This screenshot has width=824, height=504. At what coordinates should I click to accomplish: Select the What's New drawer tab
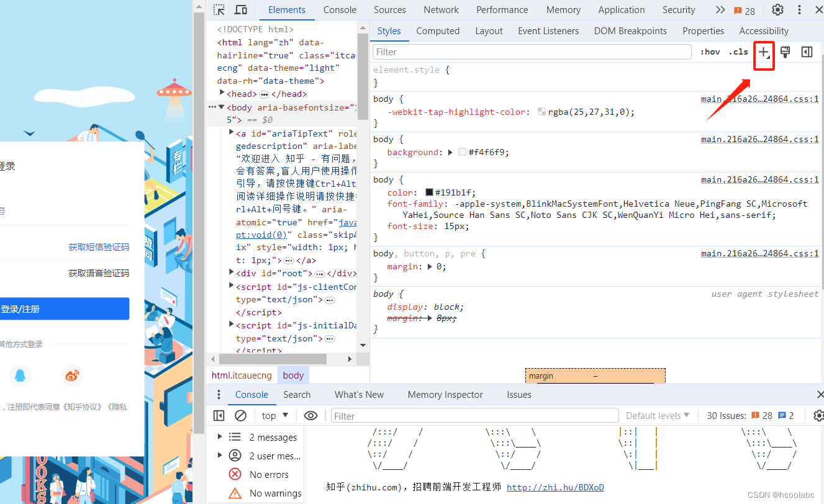[x=359, y=395]
